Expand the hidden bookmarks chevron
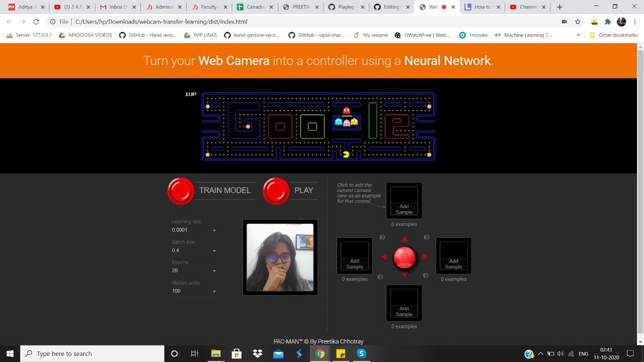The width and height of the screenshot is (644, 362). [x=578, y=35]
